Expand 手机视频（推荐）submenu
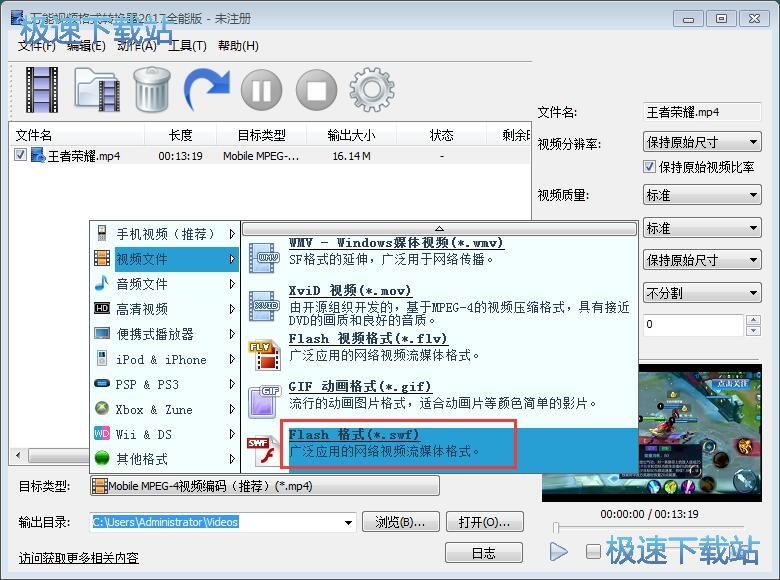This screenshot has width=780, height=580. click(165, 233)
